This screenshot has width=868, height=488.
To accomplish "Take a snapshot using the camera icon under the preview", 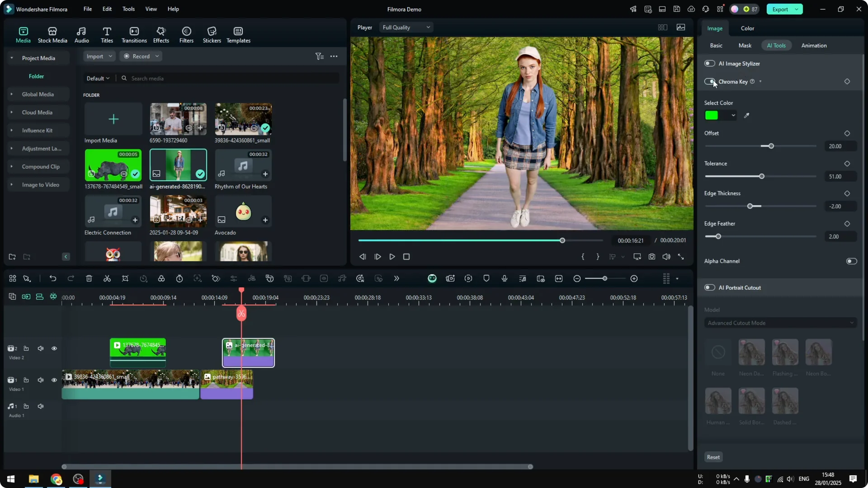I will click(652, 256).
